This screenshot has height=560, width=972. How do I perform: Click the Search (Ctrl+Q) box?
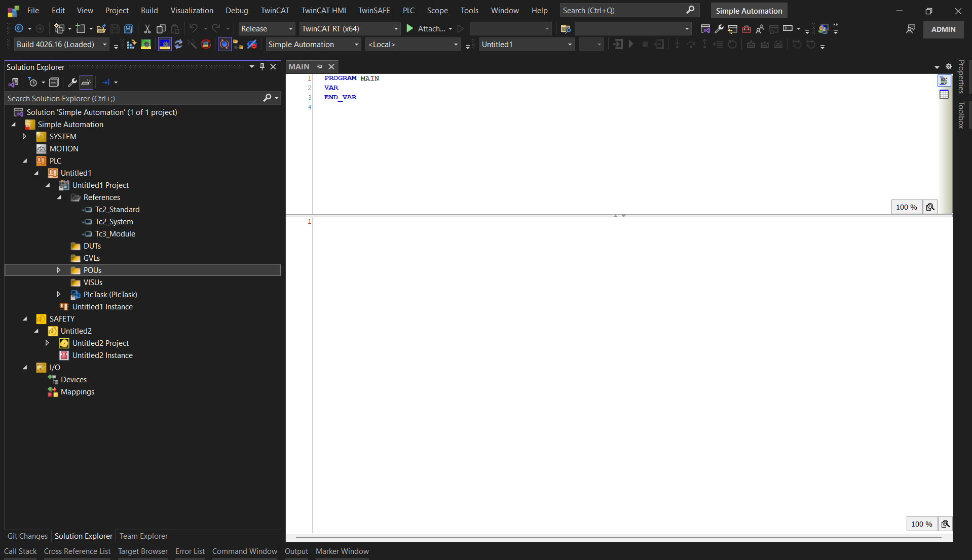click(629, 11)
